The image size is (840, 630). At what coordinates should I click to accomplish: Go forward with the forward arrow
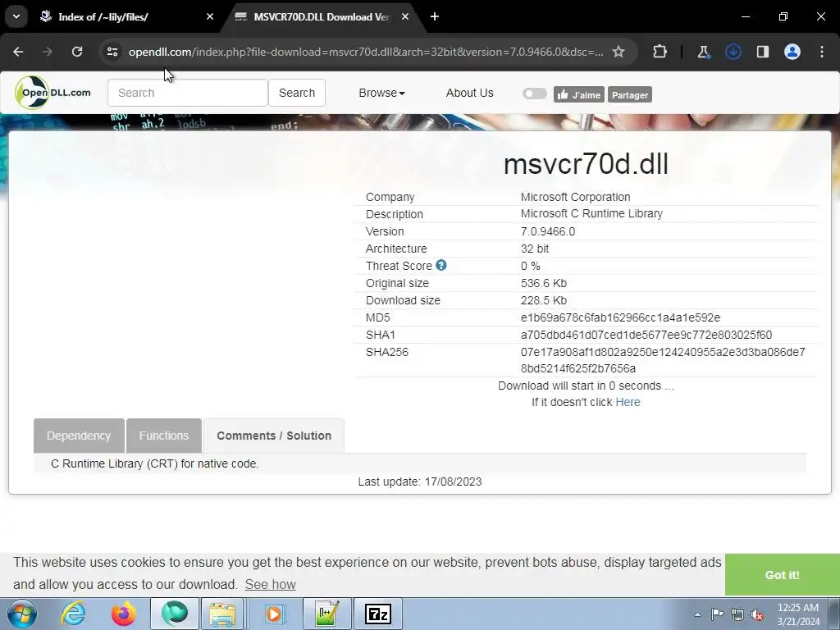point(48,52)
